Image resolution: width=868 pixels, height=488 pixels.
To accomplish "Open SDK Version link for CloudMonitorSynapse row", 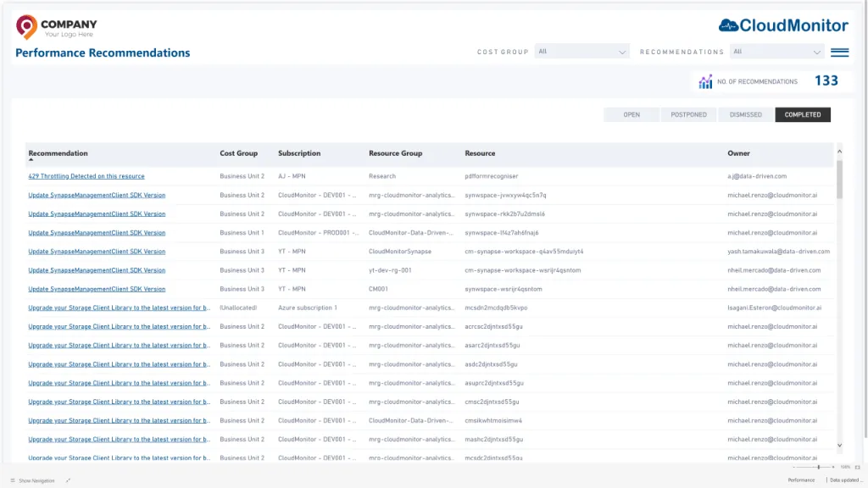I will pos(97,251).
